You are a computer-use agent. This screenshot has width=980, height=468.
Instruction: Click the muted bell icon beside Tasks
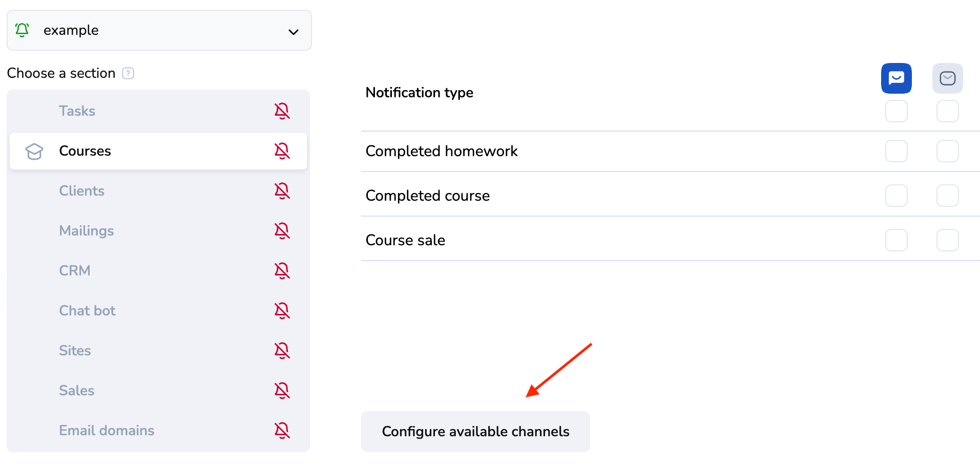(x=282, y=111)
